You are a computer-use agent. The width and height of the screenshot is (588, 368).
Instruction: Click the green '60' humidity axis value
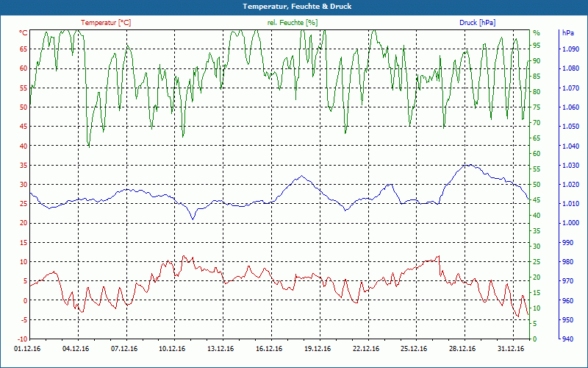tap(537, 153)
